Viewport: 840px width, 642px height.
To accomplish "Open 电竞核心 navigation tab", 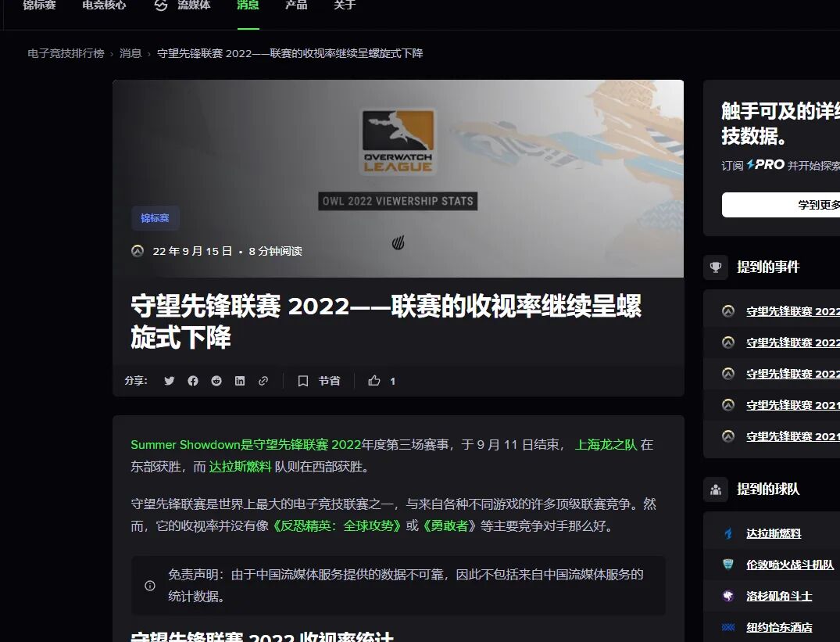I will point(104,5).
